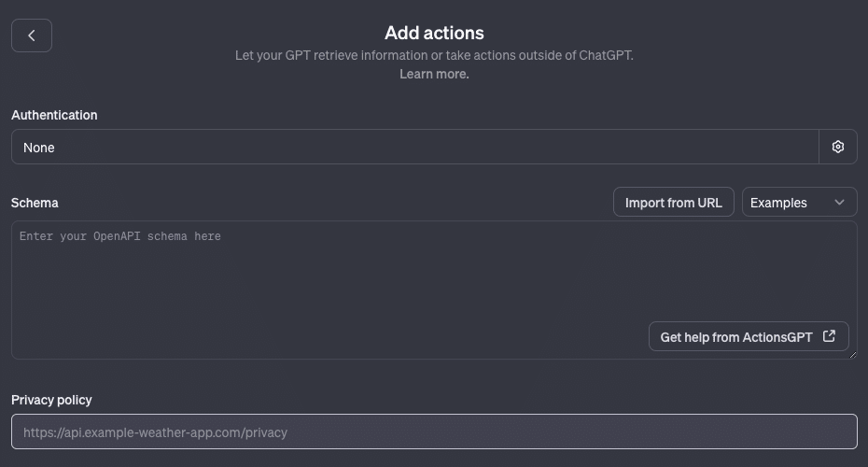
Task: Click the 'Enter your OpenAPI schema here' placeholder
Action: click(x=120, y=236)
